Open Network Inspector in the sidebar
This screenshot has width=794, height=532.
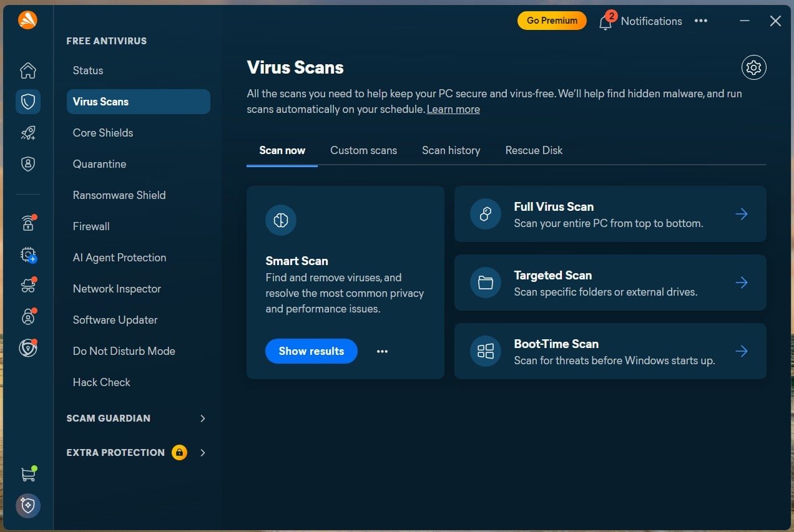pos(139,289)
